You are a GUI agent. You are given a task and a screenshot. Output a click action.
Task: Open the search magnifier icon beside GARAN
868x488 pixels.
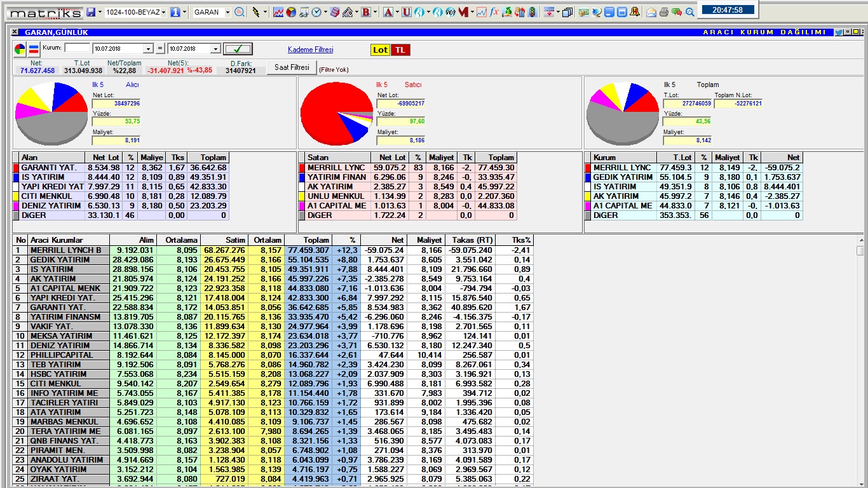[x=239, y=12]
